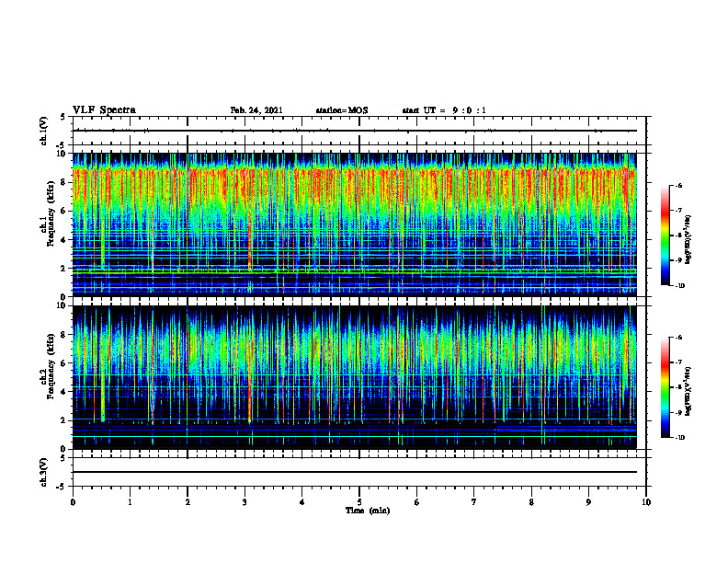Click the "start UT = 9 : 0 : 1" text
Viewport: 728px width, 563px height.
(x=444, y=110)
